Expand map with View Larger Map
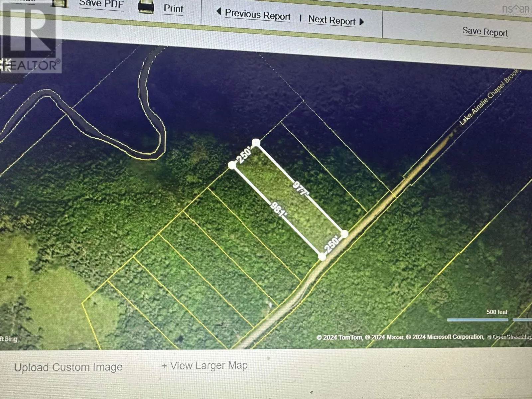The width and height of the screenshot is (532, 399). (205, 365)
